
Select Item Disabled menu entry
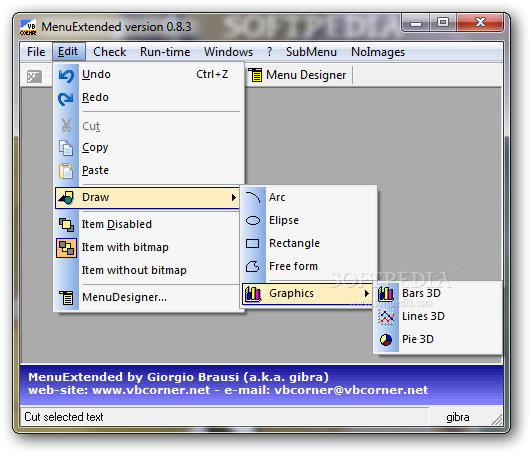(x=147, y=224)
